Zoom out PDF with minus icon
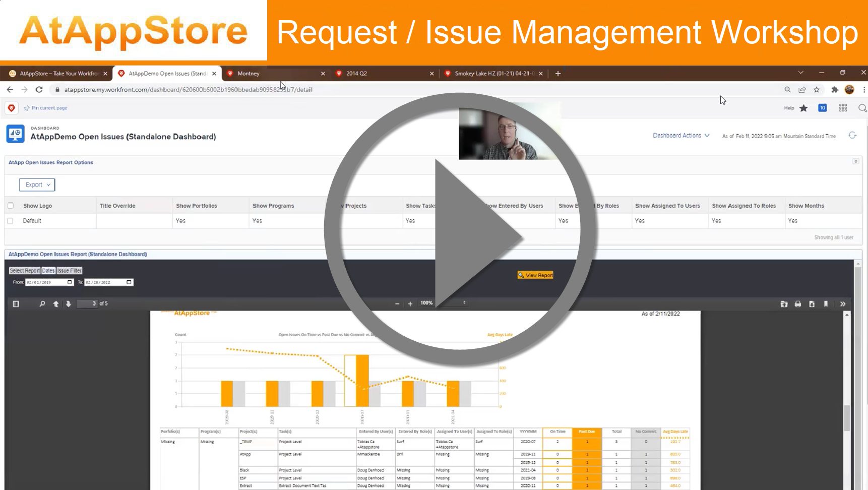 [x=397, y=304]
